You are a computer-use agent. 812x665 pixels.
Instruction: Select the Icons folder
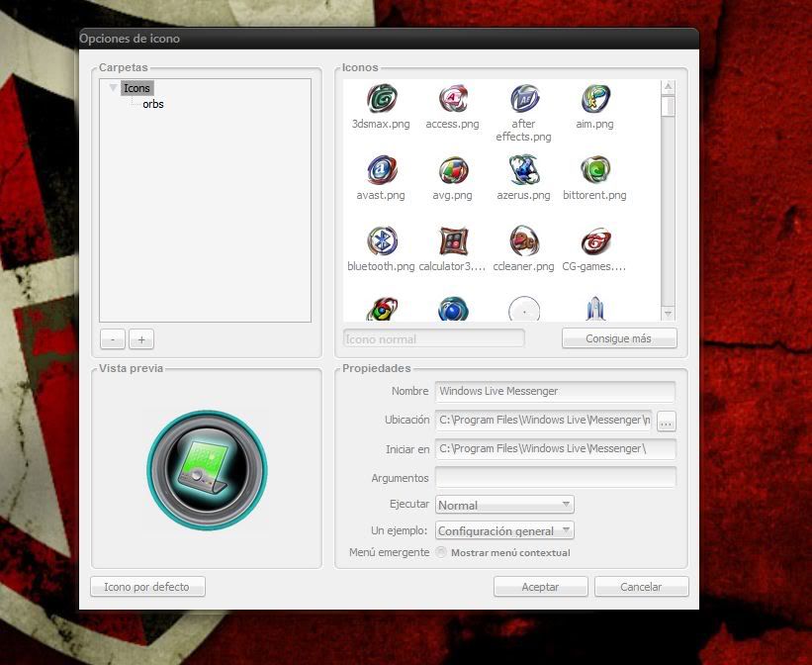coord(136,88)
